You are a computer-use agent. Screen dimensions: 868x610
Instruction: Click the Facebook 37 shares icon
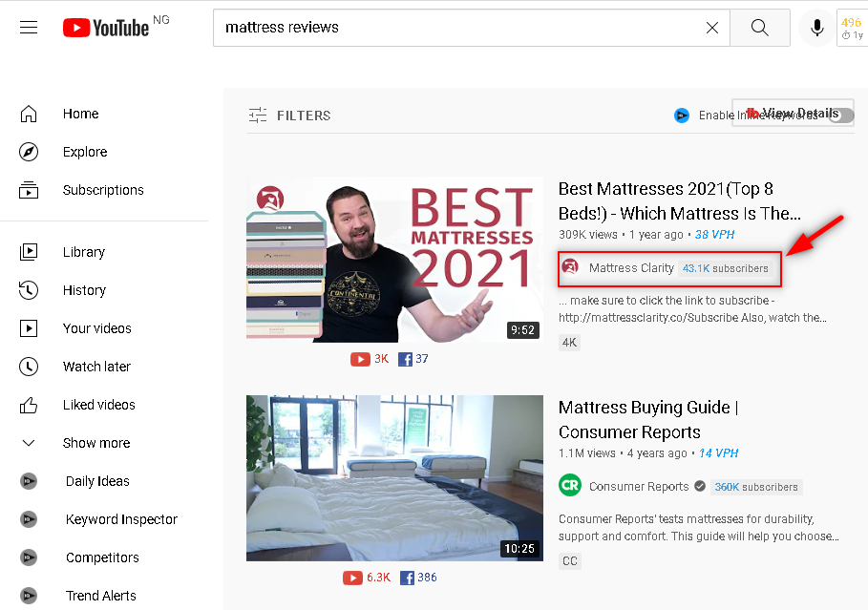tap(405, 359)
